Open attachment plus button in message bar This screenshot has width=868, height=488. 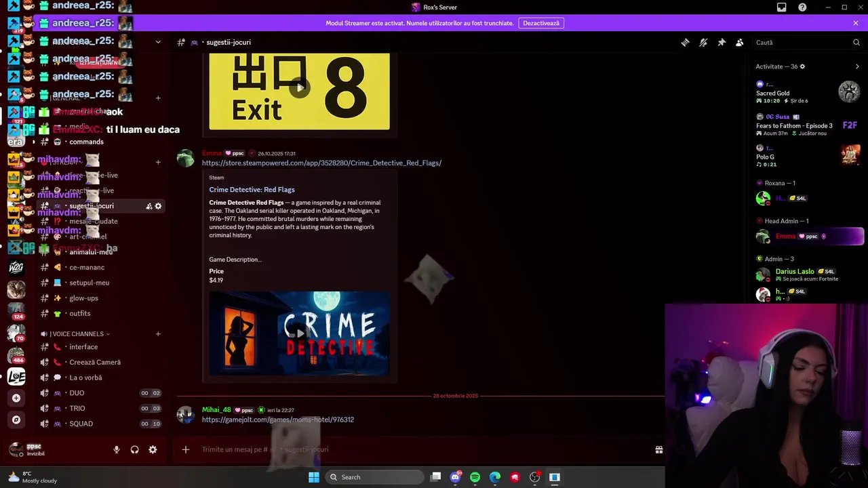pos(185,449)
